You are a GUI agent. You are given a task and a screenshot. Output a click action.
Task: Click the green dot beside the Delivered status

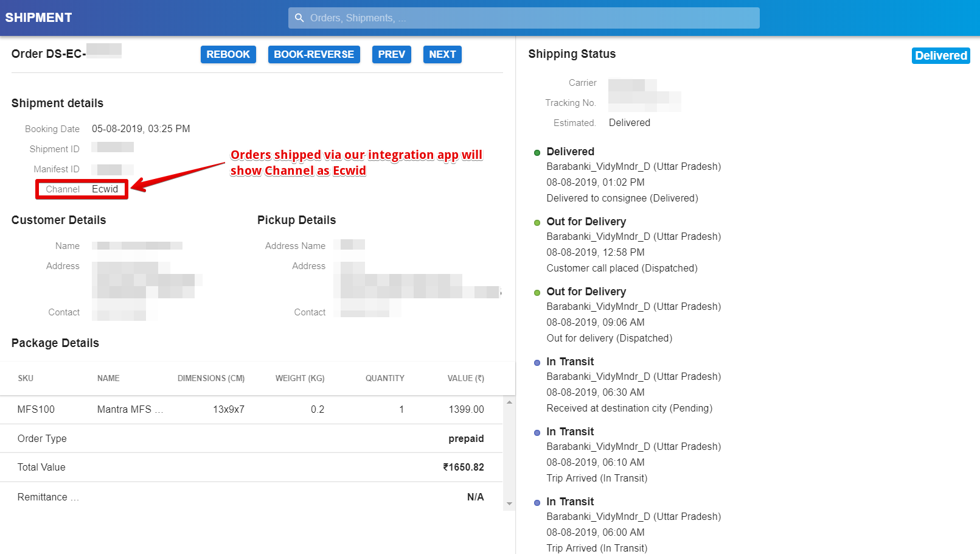pyautogui.click(x=537, y=153)
